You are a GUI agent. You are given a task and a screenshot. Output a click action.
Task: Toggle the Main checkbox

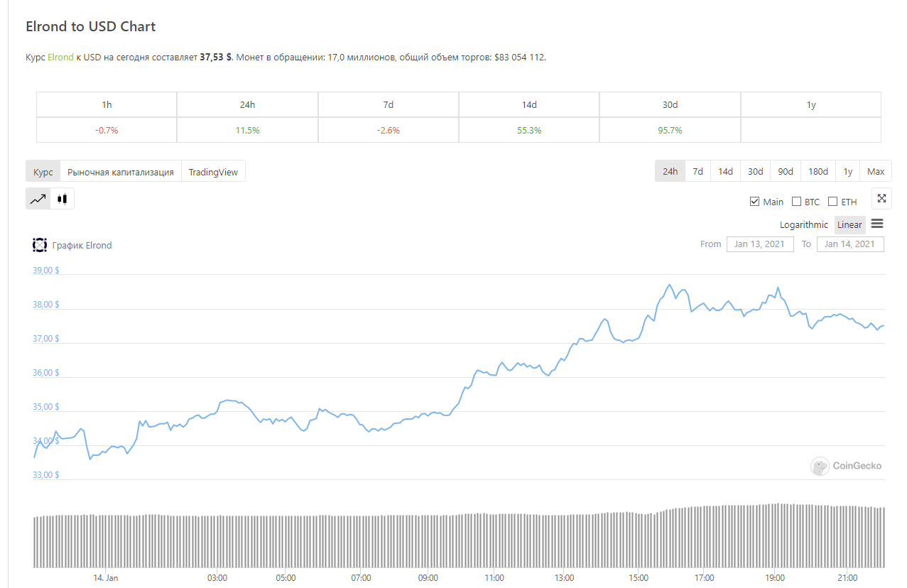(x=754, y=202)
